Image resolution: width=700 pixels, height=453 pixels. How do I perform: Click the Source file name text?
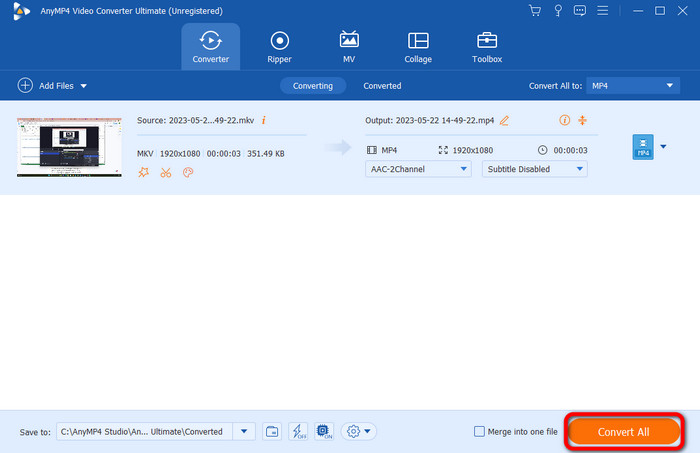point(196,121)
